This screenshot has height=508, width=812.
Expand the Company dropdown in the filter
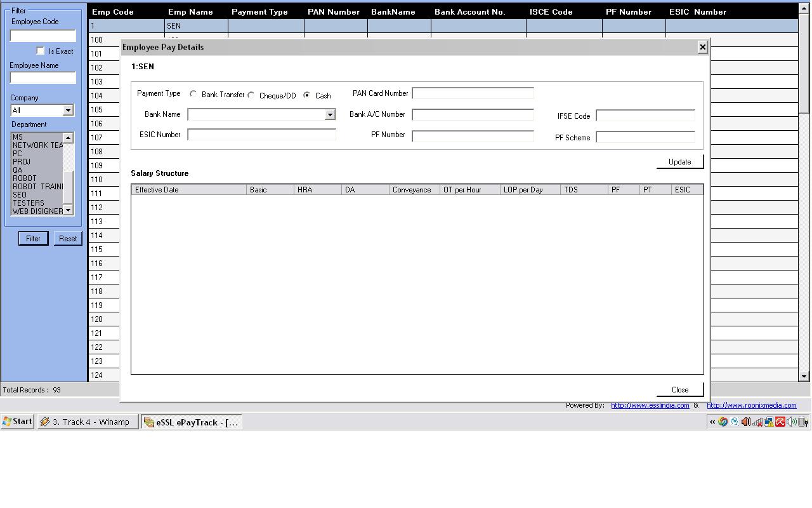coord(68,110)
